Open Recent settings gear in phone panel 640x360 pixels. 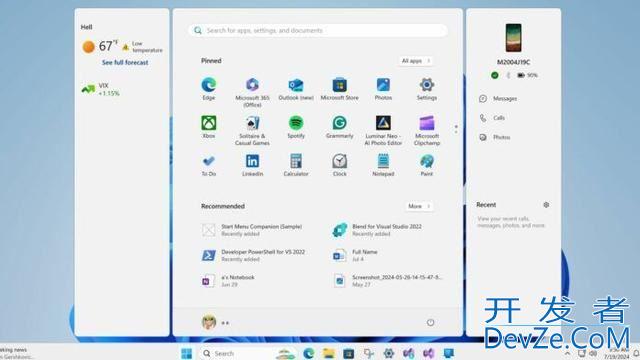coord(546,205)
